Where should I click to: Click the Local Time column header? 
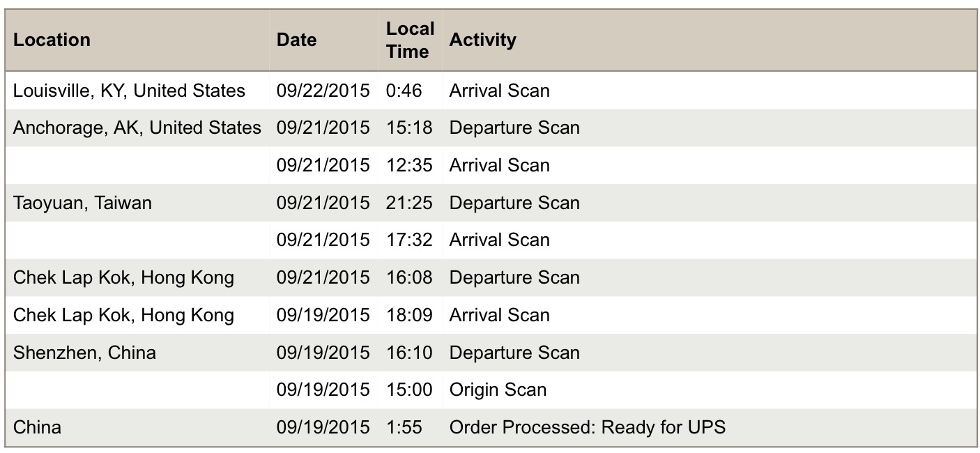pos(410,40)
